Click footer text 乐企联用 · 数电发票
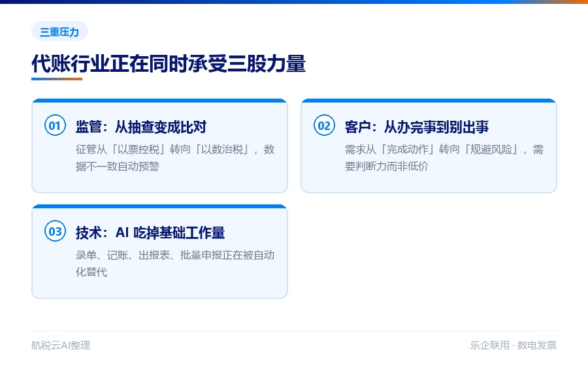 point(514,345)
